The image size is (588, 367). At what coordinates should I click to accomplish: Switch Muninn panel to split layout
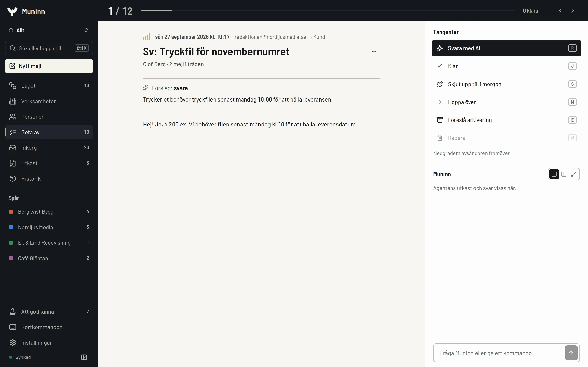coord(564,174)
